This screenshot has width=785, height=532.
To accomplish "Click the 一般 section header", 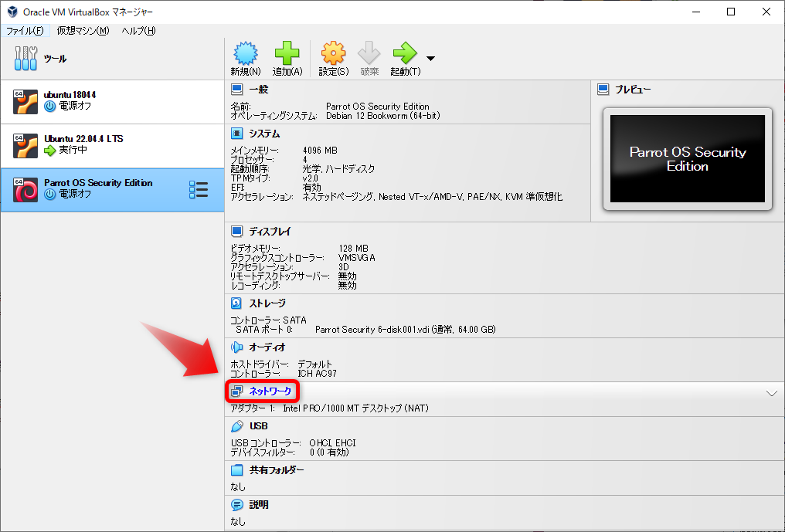I will point(259,90).
